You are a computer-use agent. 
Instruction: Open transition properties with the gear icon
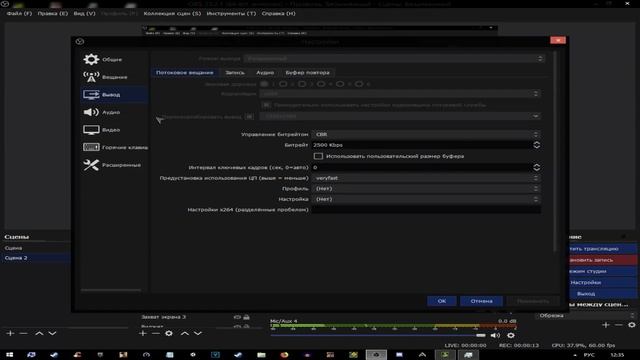click(632, 325)
